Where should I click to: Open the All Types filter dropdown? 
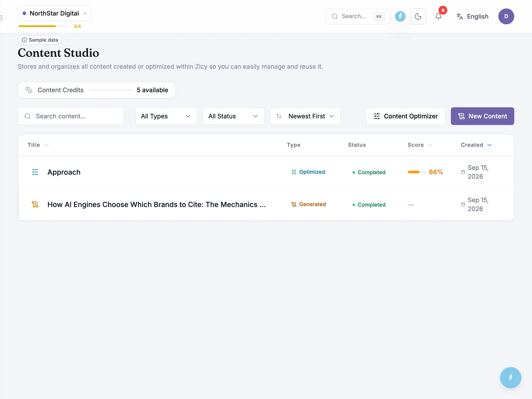tap(166, 116)
